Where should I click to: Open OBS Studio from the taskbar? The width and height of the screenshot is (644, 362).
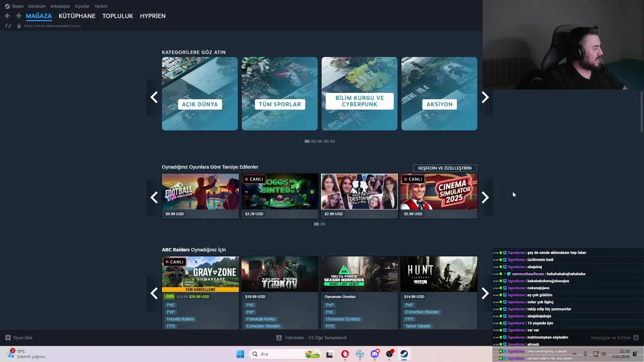[389, 354]
